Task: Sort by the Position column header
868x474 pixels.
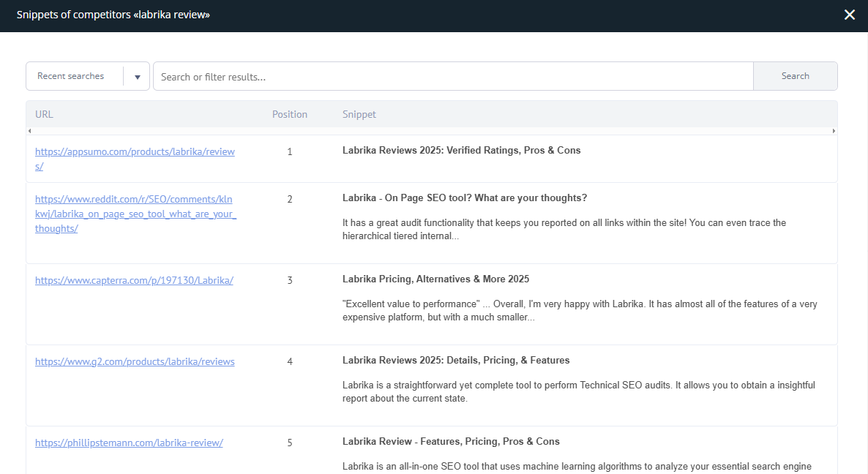Action: pos(289,114)
